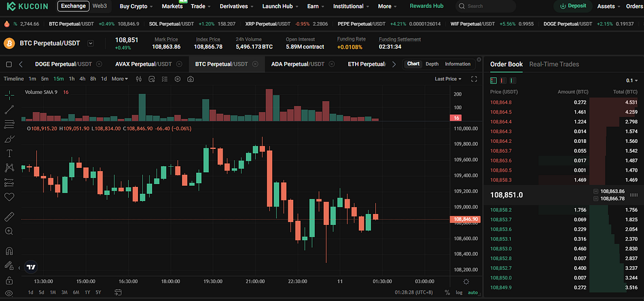Toggle logarithmic scale on chart

tap(459, 292)
